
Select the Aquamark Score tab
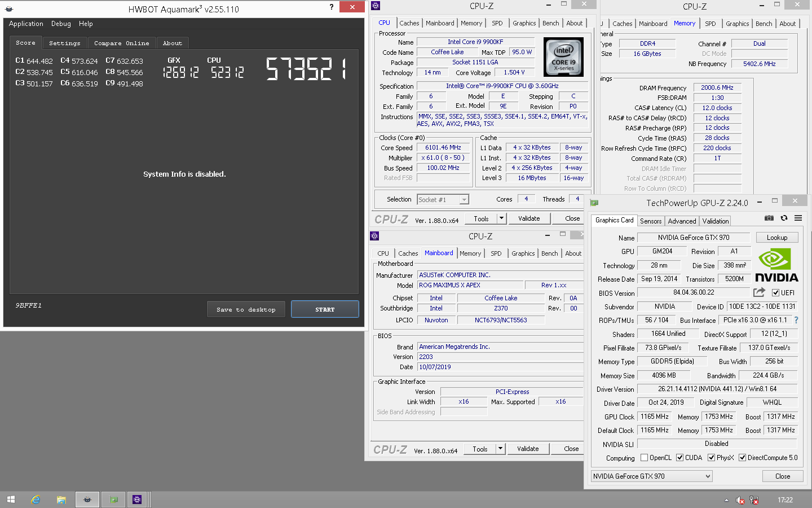[x=25, y=43]
